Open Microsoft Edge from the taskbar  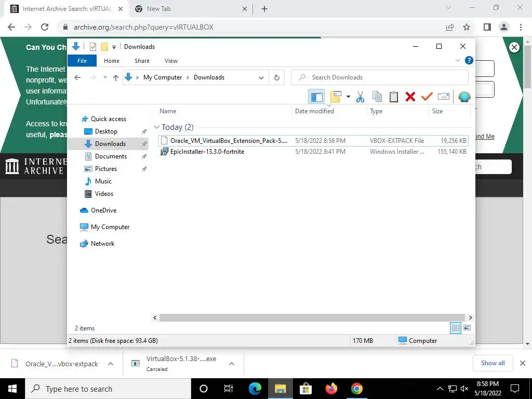[255, 389]
